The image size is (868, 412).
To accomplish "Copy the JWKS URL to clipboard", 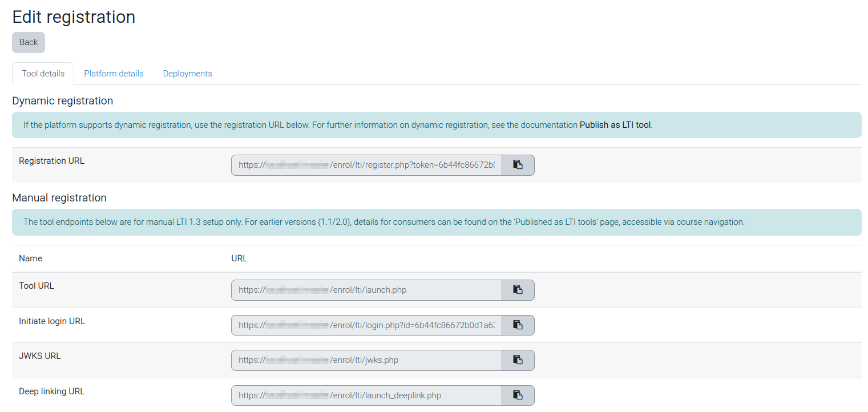I will pos(518,360).
